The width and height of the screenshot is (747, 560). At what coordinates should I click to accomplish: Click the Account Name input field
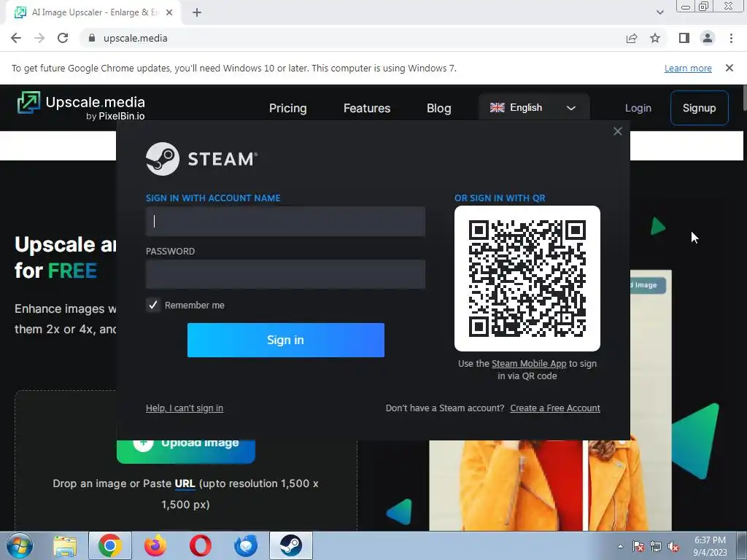[x=285, y=222]
